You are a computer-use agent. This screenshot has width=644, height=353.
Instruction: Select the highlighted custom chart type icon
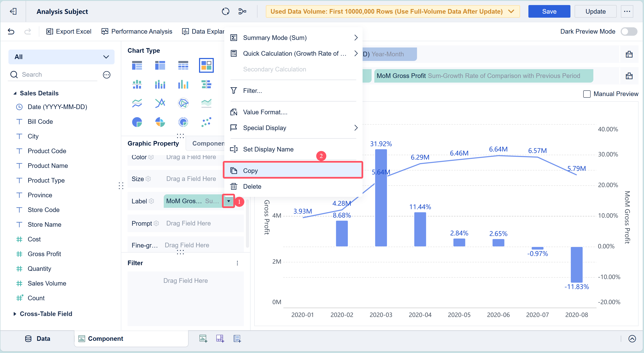click(206, 65)
